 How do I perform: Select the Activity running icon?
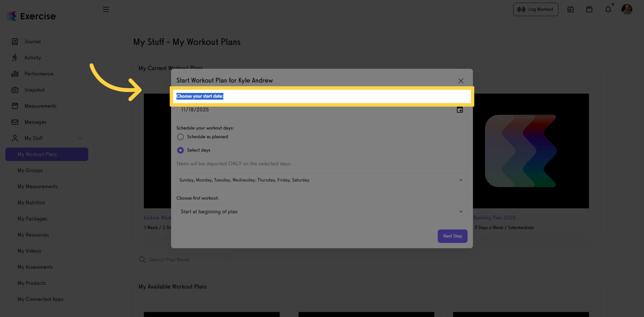(16, 58)
